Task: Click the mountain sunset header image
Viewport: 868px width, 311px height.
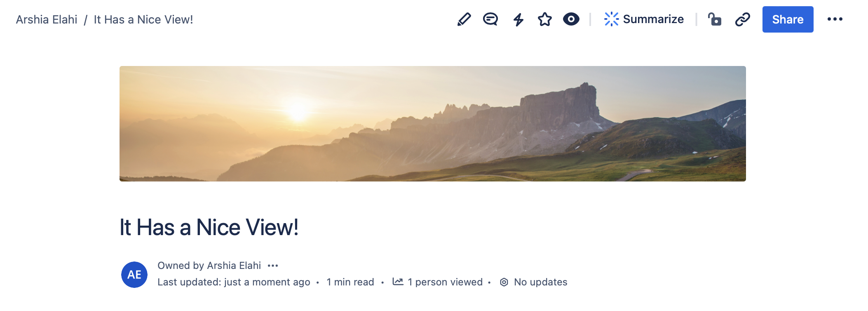Action: tap(433, 124)
